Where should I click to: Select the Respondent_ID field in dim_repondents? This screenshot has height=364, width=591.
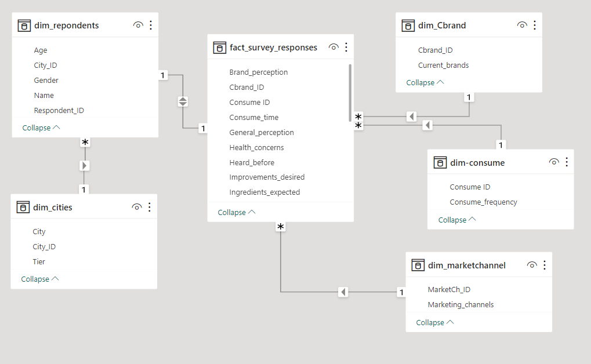tap(60, 110)
